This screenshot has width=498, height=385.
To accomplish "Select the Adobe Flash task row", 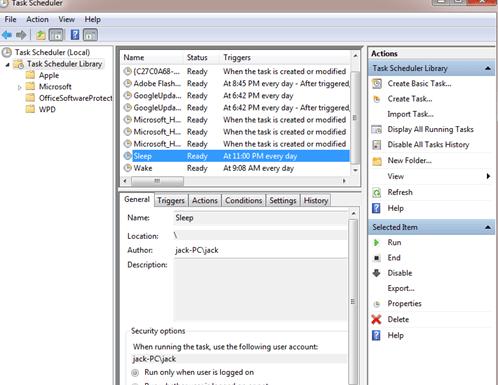I will 236,83.
